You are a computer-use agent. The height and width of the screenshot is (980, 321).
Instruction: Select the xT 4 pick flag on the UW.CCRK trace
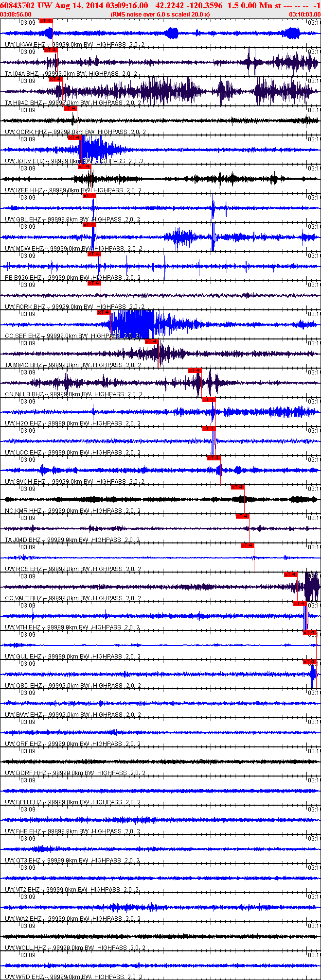point(71,108)
